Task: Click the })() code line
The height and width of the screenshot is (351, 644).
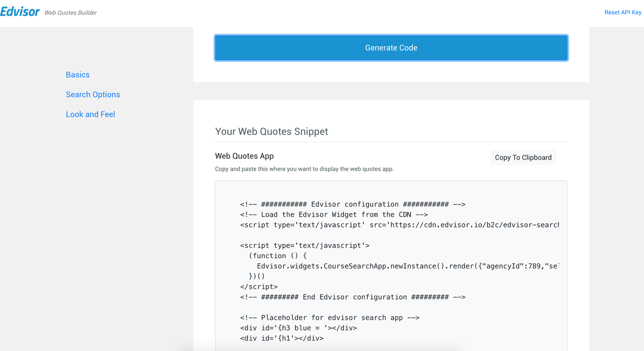Action: 257,276
